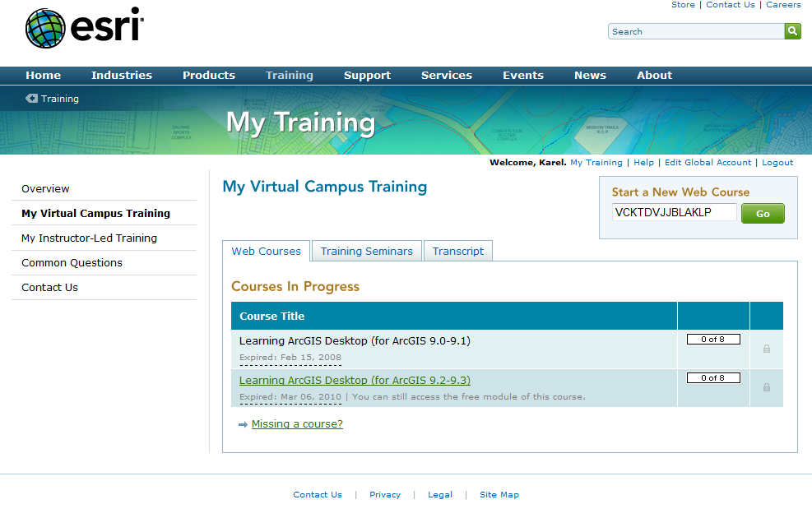Click the Training breadcrumb link in banner
812x518 pixels.
point(60,99)
